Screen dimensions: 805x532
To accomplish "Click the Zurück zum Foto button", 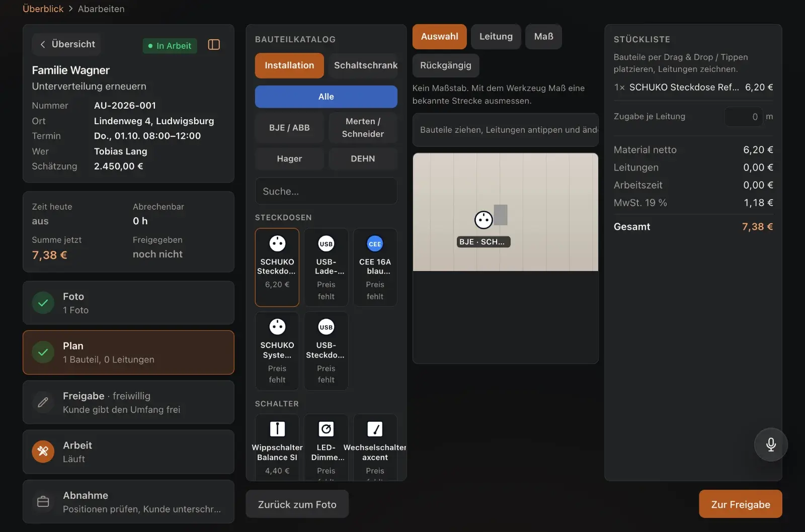I will click(x=297, y=504).
